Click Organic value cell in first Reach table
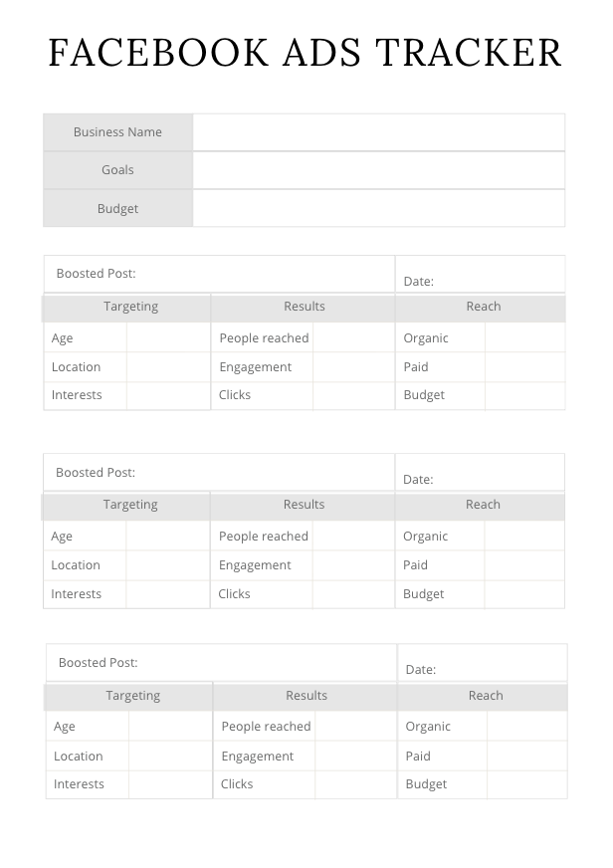Image resolution: width=613 pixels, height=868 pixels. tap(524, 338)
